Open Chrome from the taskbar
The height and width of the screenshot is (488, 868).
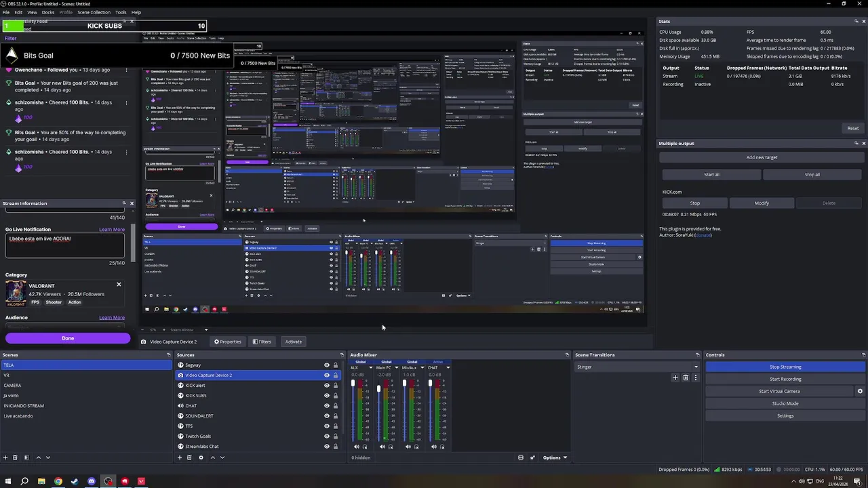(x=58, y=481)
